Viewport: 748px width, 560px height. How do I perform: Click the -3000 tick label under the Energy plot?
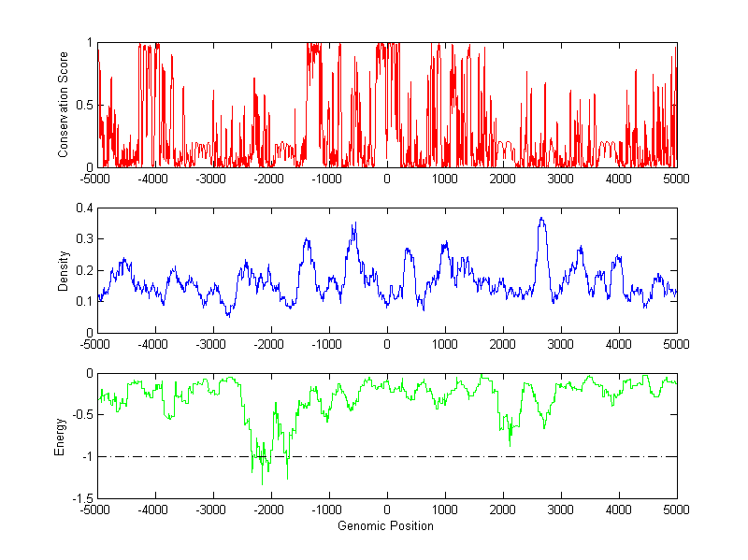pyautogui.click(x=212, y=510)
